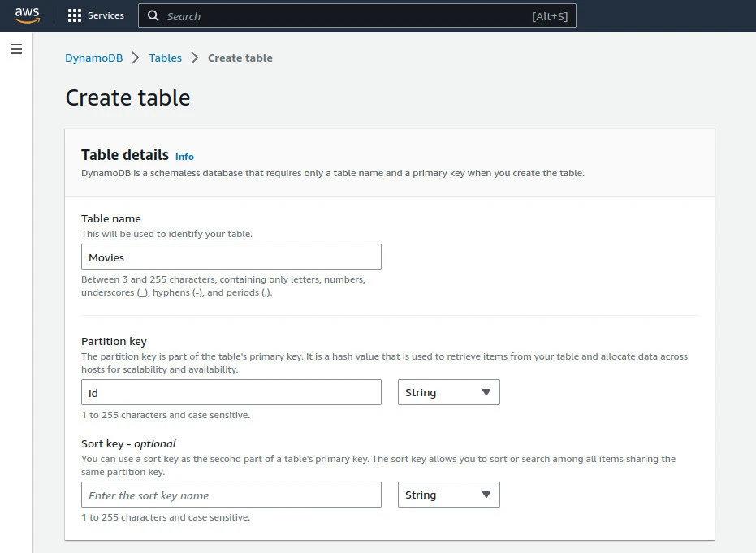
Task: Click the Table name field containing Movies
Action: (x=231, y=257)
